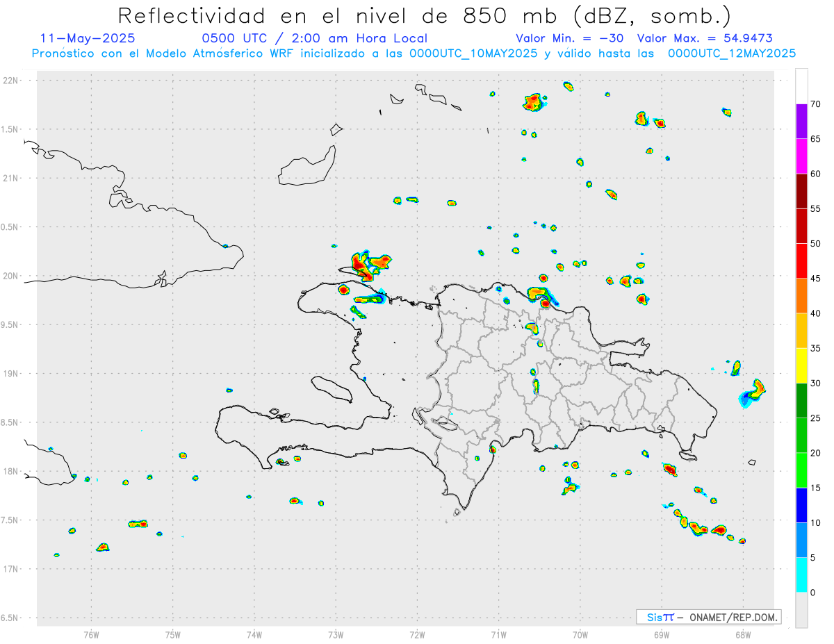This screenshot has width=834, height=644.
Task: Select the gray below-zero colorbar segment
Action: click(802, 610)
